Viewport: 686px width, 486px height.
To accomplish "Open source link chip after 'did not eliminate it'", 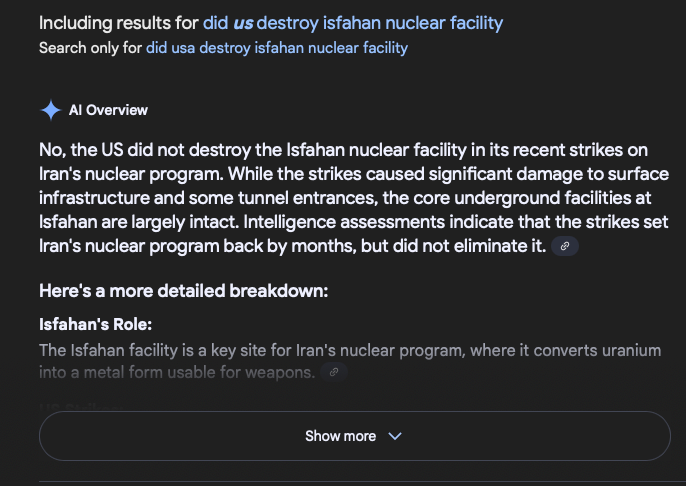I will [x=565, y=246].
